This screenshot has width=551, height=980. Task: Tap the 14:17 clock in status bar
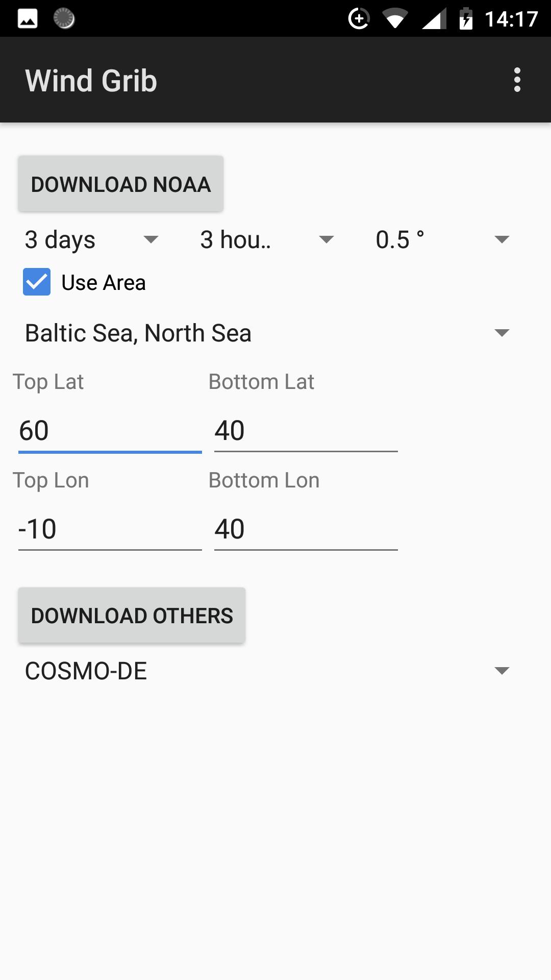[x=511, y=19]
